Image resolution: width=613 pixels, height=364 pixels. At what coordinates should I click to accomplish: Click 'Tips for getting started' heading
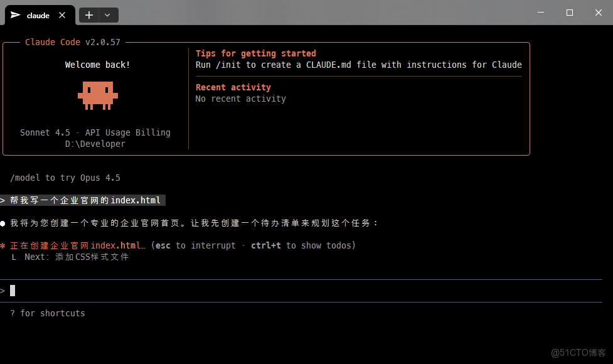(x=255, y=53)
